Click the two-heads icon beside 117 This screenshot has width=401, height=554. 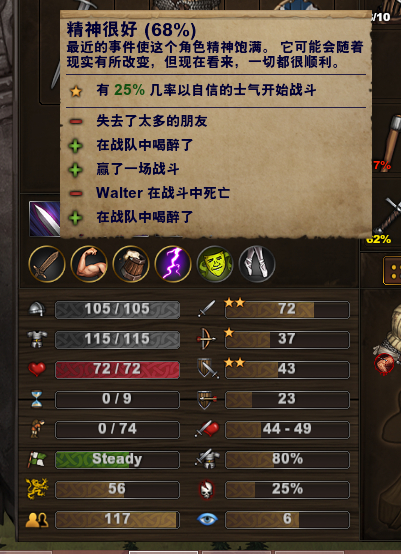click(37, 520)
